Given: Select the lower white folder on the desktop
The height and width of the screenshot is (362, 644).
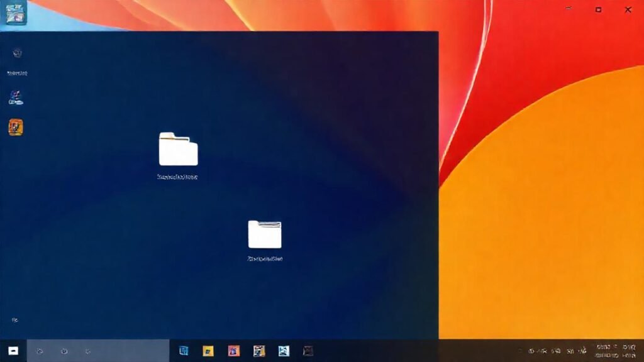Looking at the screenshot, I should click(x=265, y=234).
